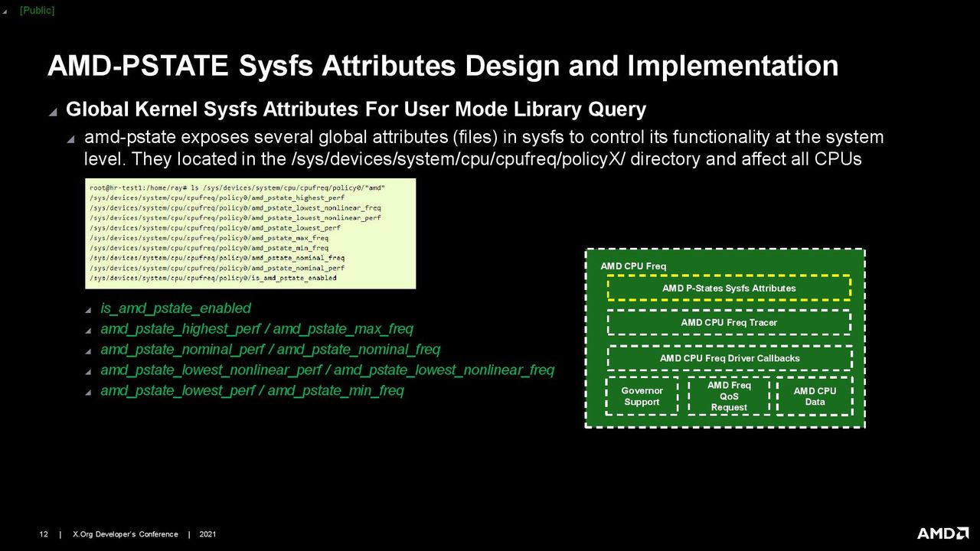This screenshot has height=551, width=980.
Task: Click the Governor Support box
Action: pyautogui.click(x=642, y=396)
